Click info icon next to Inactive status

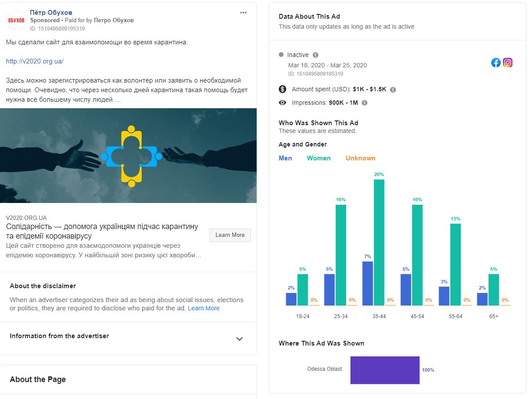coord(316,55)
